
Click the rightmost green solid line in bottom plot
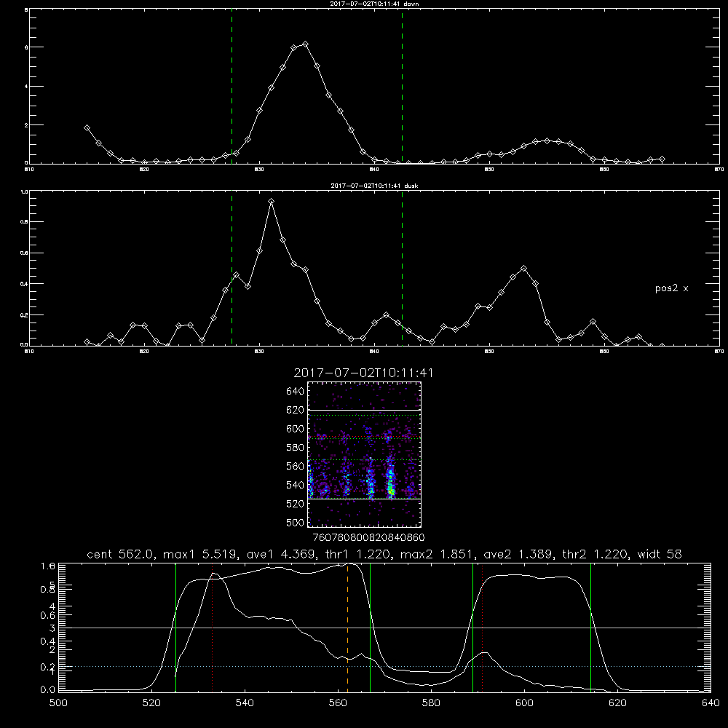coord(591,627)
